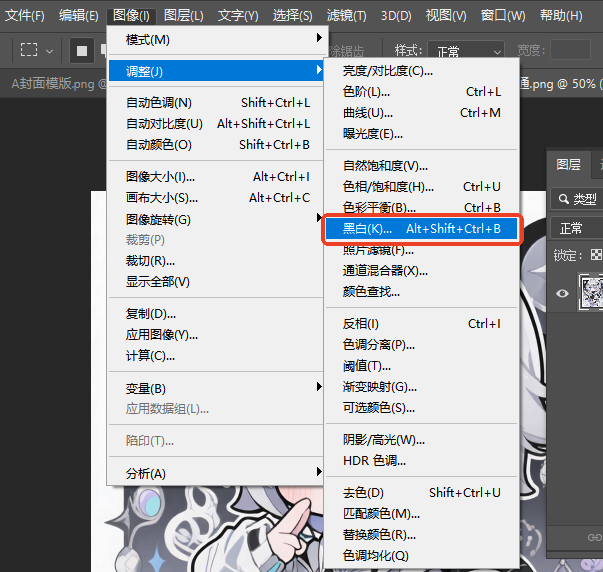Open 亮度/对比度(C) adjustment
603x572 pixels.
click(421, 71)
